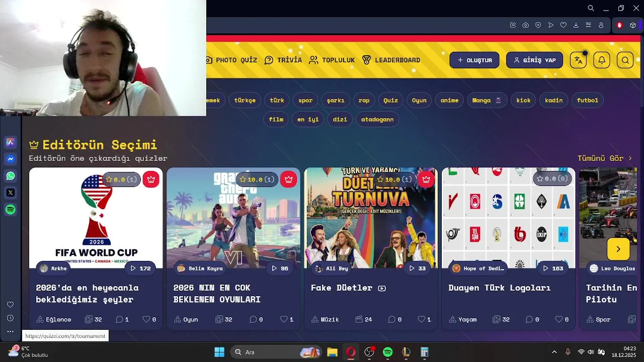Open LEADERBOARD navigation item

391,60
